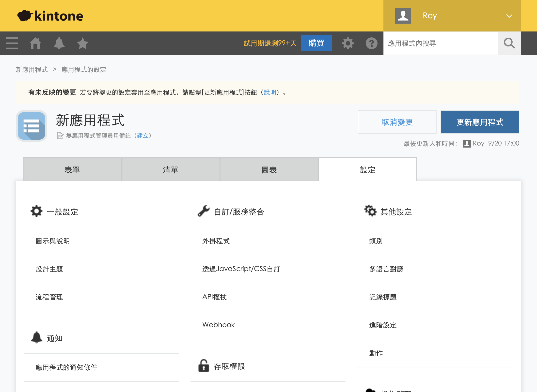The height and width of the screenshot is (392, 537).
Task: Open the gear settings icon in toolbar
Action: point(348,43)
